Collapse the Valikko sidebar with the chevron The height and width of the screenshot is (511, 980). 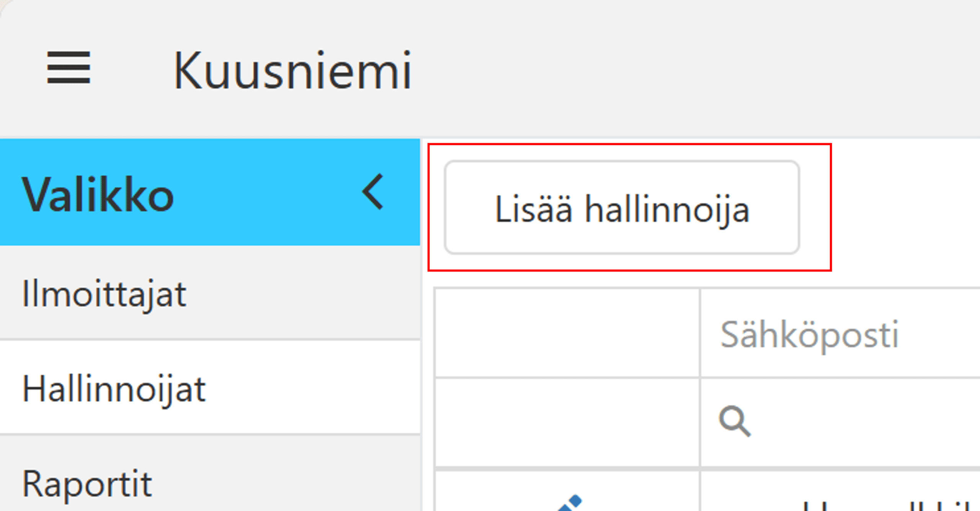tap(373, 191)
